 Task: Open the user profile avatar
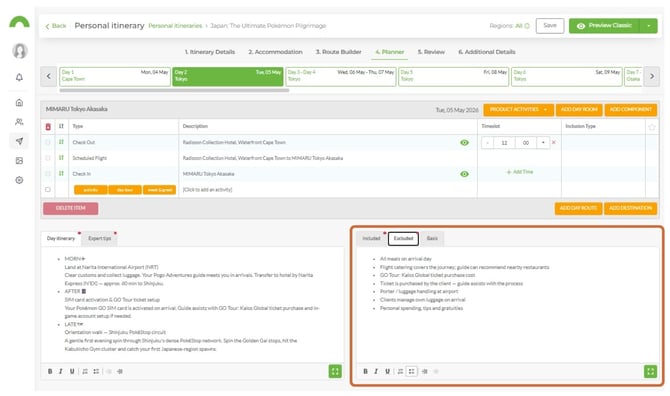[19, 51]
